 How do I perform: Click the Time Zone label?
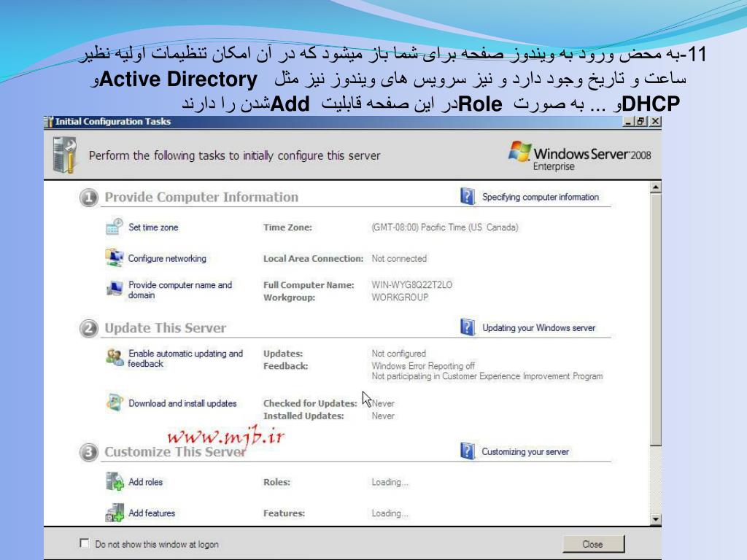[287, 227]
